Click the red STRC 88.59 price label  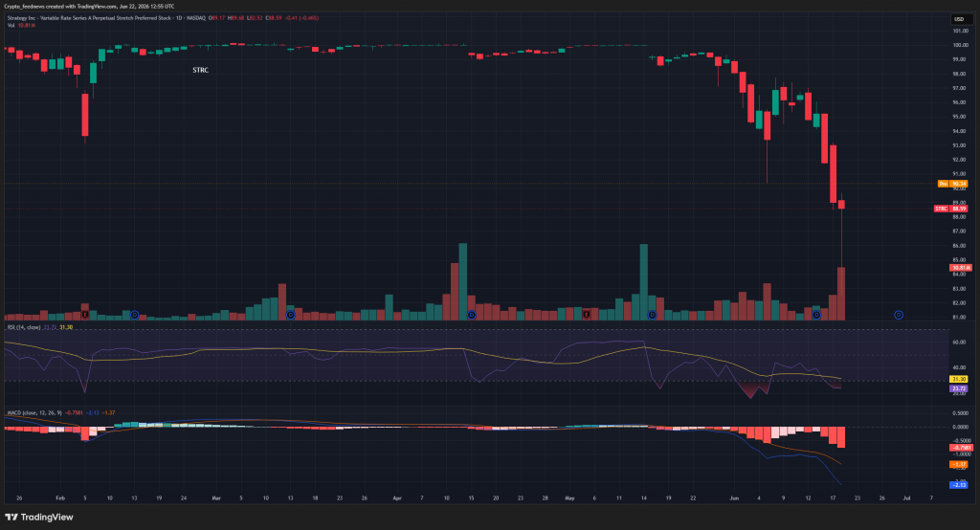(x=950, y=209)
